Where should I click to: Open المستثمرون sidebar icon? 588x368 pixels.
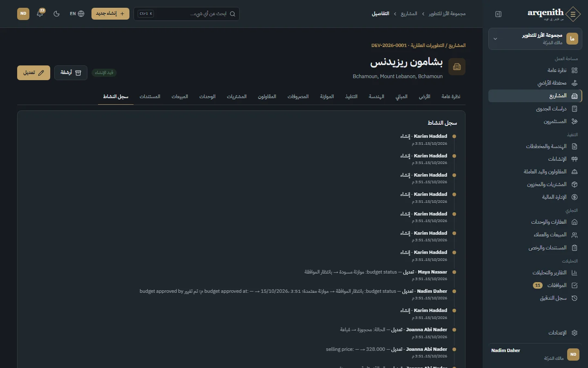(575, 121)
